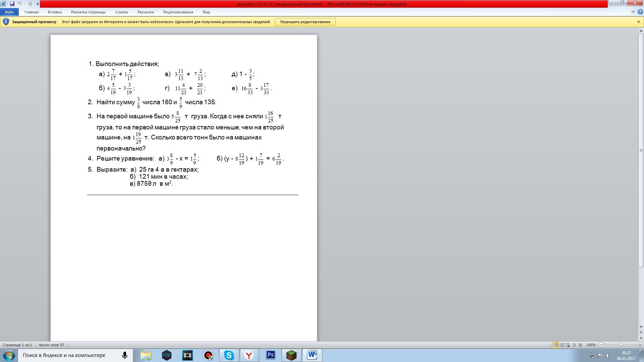644x362 pixels.
Task: Switch to Draft view icon
Action: pos(580,345)
